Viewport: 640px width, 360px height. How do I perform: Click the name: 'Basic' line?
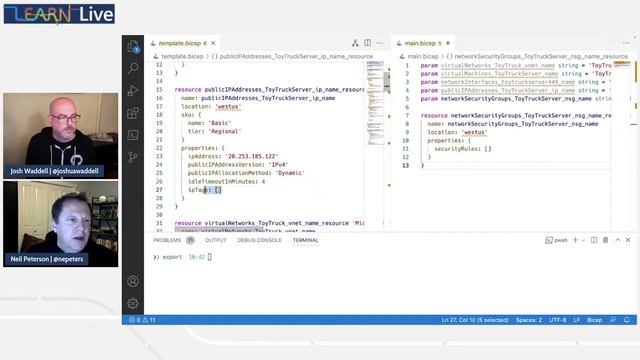pos(209,123)
